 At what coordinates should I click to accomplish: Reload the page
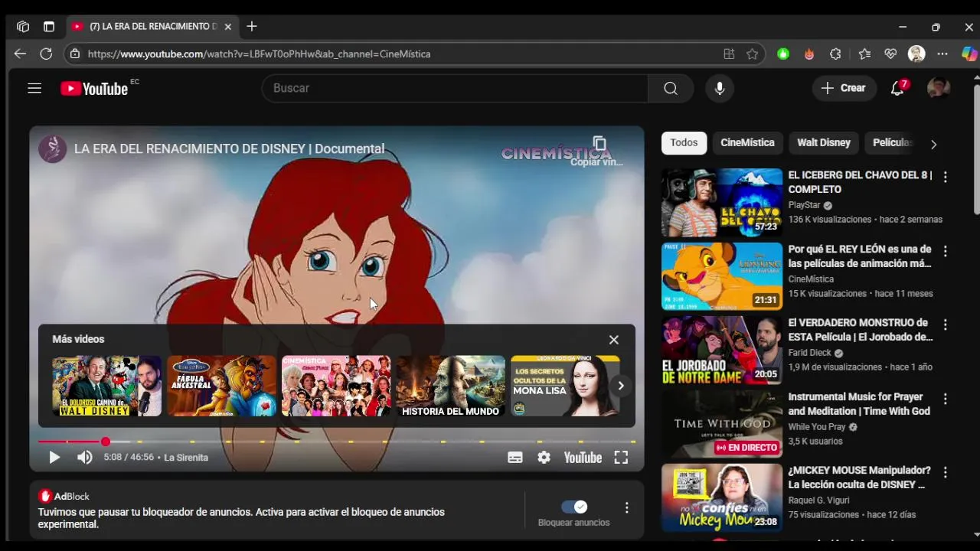click(46, 54)
